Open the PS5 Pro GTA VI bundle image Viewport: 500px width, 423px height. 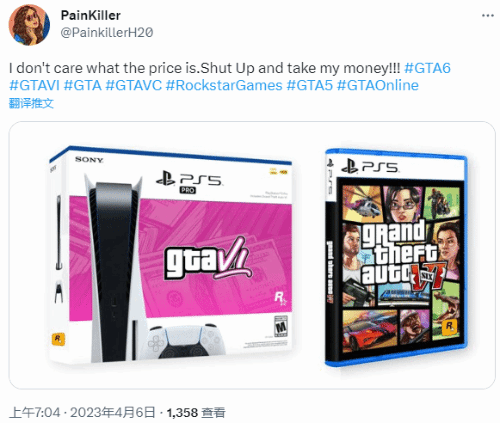(x=171, y=255)
